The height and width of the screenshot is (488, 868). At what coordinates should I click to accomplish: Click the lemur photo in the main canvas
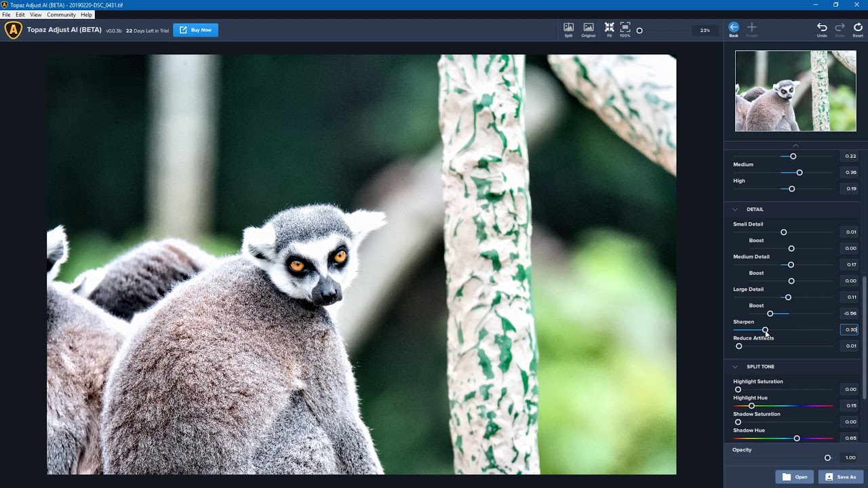click(x=361, y=264)
